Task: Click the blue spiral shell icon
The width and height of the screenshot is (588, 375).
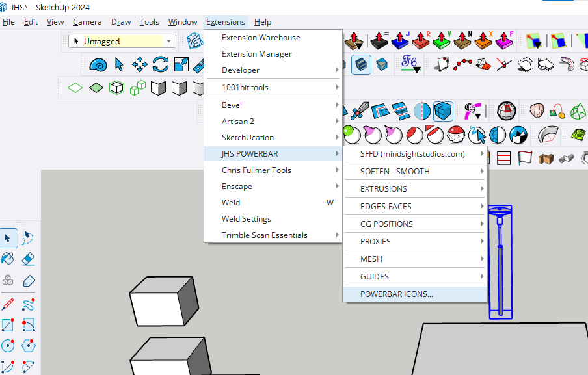Action: click(98, 65)
